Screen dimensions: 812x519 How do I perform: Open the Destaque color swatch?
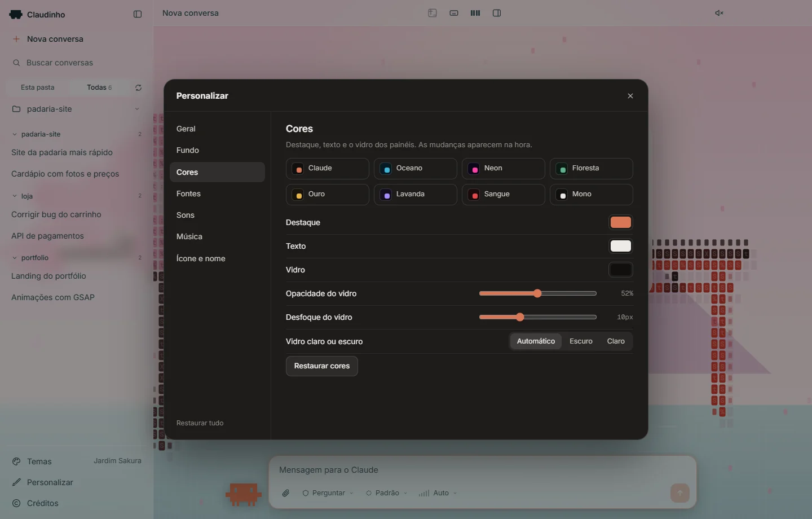tap(620, 222)
